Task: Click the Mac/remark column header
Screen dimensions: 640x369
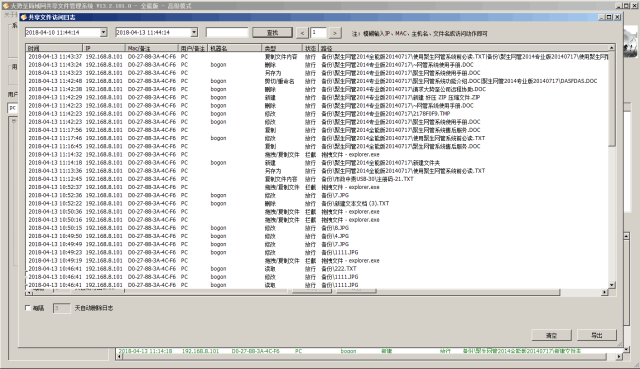Action: coord(152,48)
